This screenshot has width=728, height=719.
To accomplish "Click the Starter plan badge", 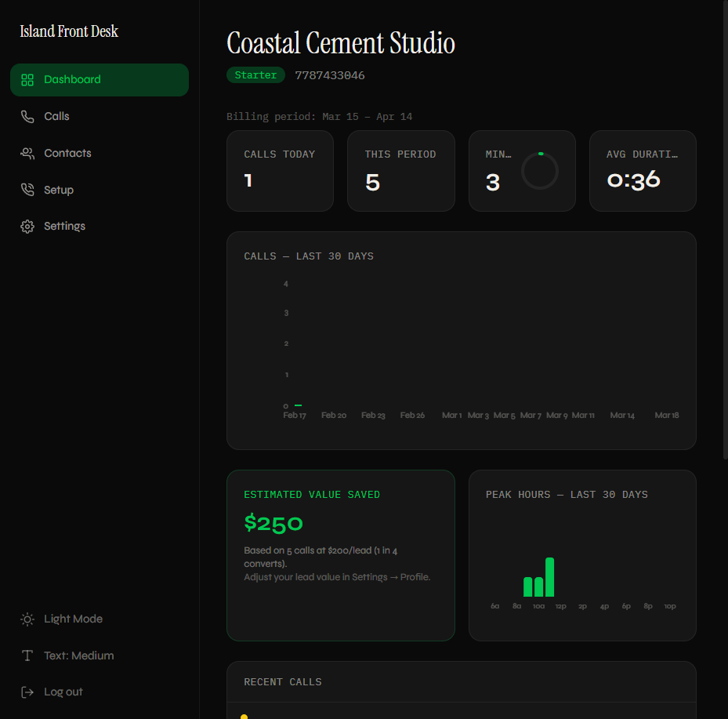I will point(255,74).
